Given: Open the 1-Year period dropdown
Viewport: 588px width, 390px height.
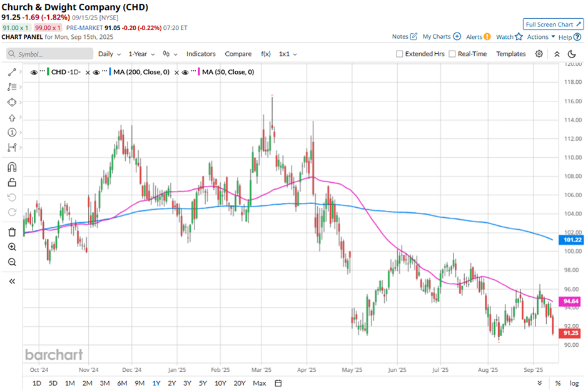Looking at the screenshot, I should tap(141, 54).
